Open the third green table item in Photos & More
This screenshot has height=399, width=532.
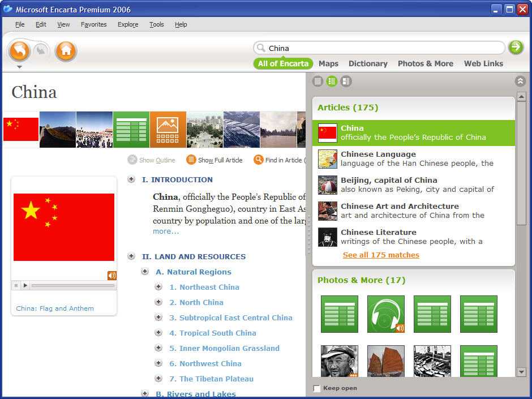pyautogui.click(x=432, y=314)
